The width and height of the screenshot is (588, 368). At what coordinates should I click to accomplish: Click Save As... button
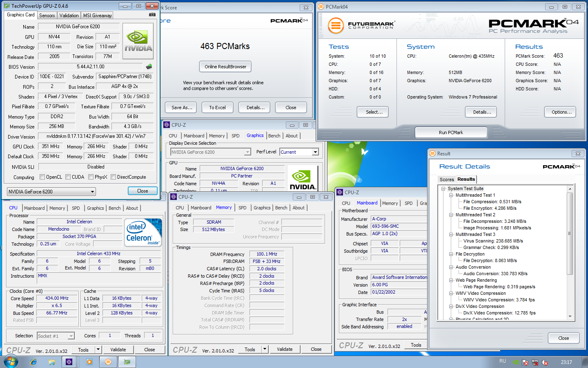pyautogui.click(x=181, y=108)
